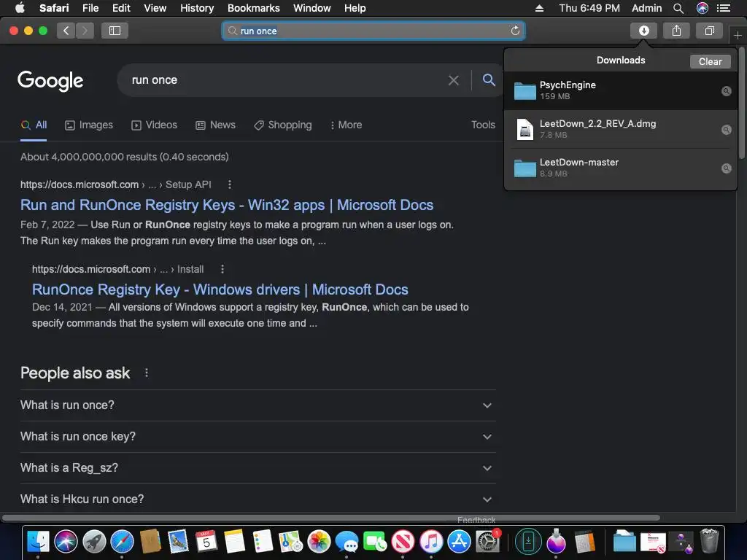The image size is (747, 560).
Task: Launch Siri from the dock
Action: pos(66,542)
